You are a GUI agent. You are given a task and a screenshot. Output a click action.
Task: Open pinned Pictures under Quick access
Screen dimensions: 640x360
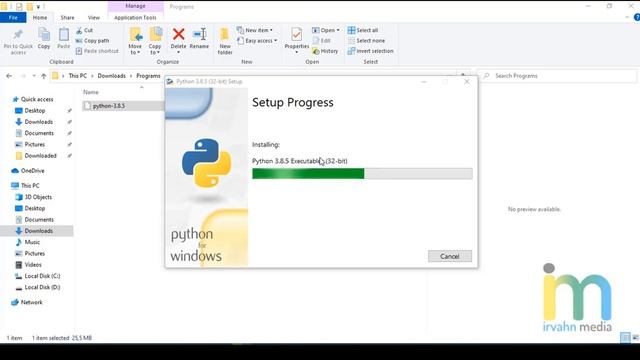(x=35, y=144)
